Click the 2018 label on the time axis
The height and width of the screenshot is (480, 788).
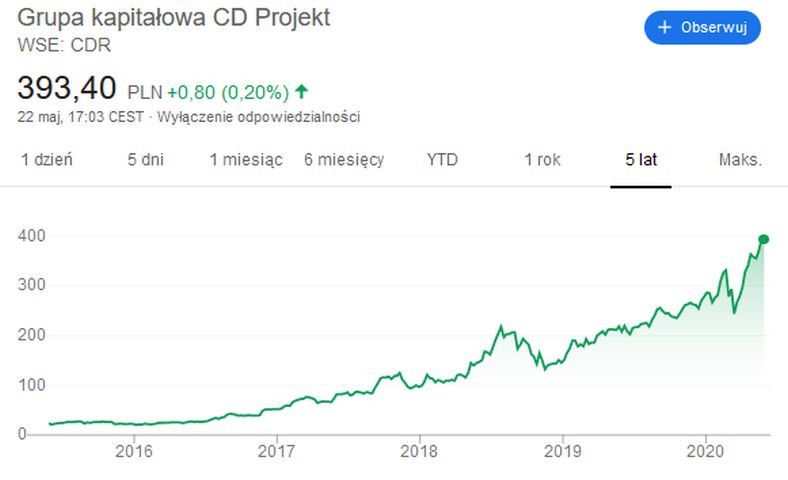tap(420, 451)
